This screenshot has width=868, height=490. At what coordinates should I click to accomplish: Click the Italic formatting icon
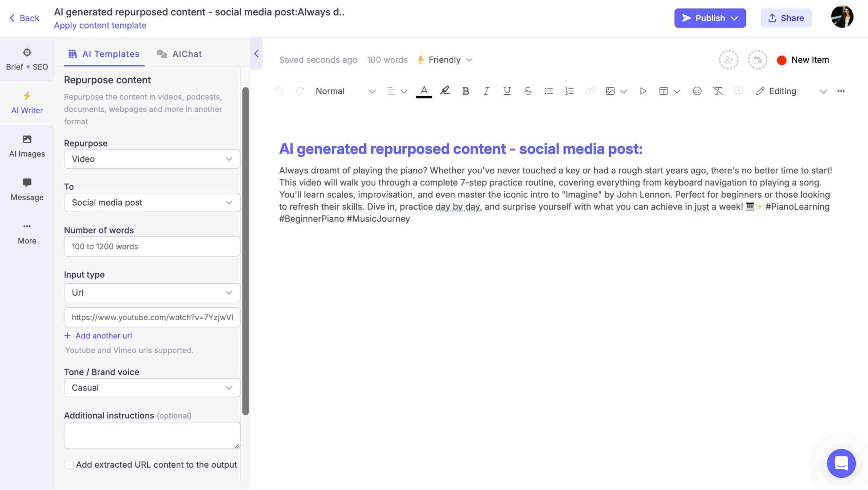tap(486, 91)
